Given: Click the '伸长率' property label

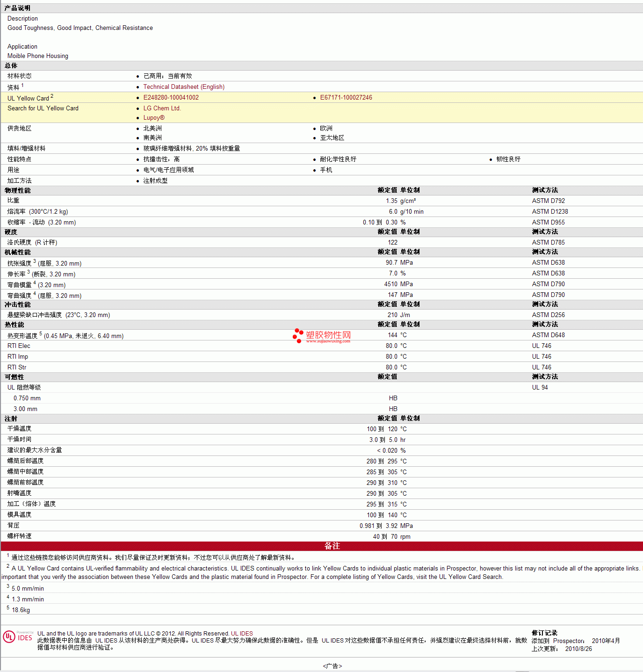Looking at the screenshot, I should [x=17, y=275].
